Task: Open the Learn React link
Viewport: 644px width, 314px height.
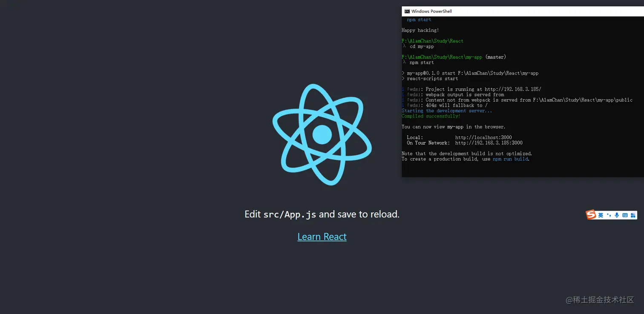Action: (322, 237)
